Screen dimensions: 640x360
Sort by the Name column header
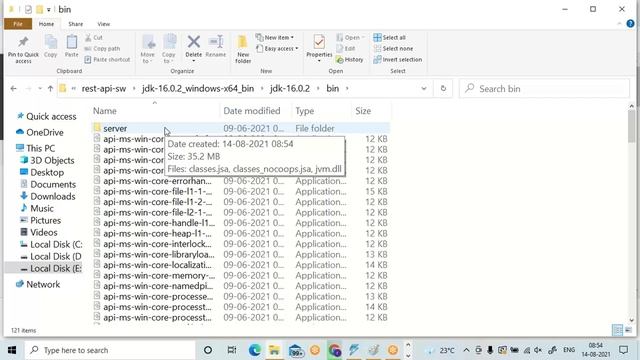(x=154, y=111)
